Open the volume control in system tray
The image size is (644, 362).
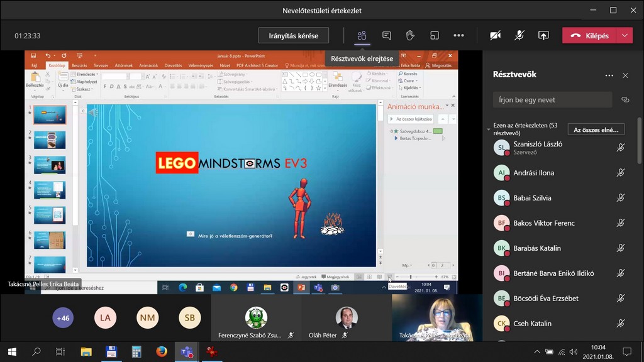(574, 352)
